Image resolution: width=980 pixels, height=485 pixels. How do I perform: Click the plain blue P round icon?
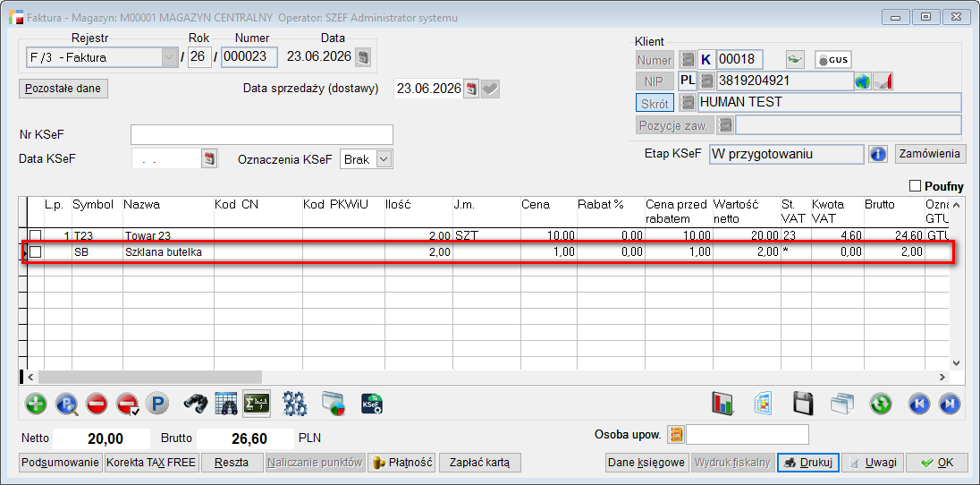pos(156,404)
